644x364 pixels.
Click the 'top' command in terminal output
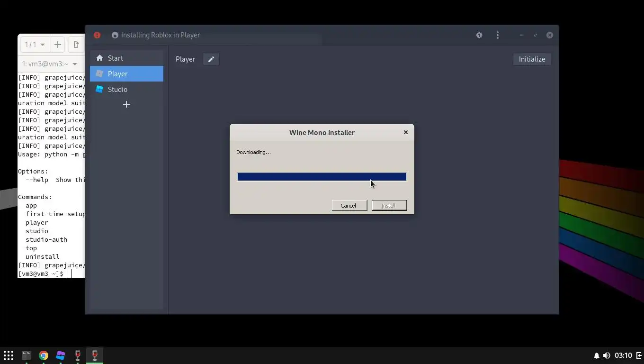31,248
